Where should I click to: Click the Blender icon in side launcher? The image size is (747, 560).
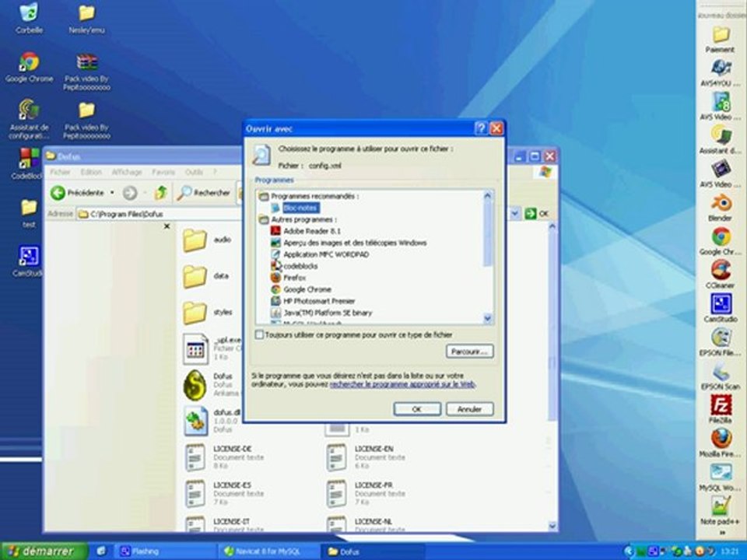tap(721, 208)
